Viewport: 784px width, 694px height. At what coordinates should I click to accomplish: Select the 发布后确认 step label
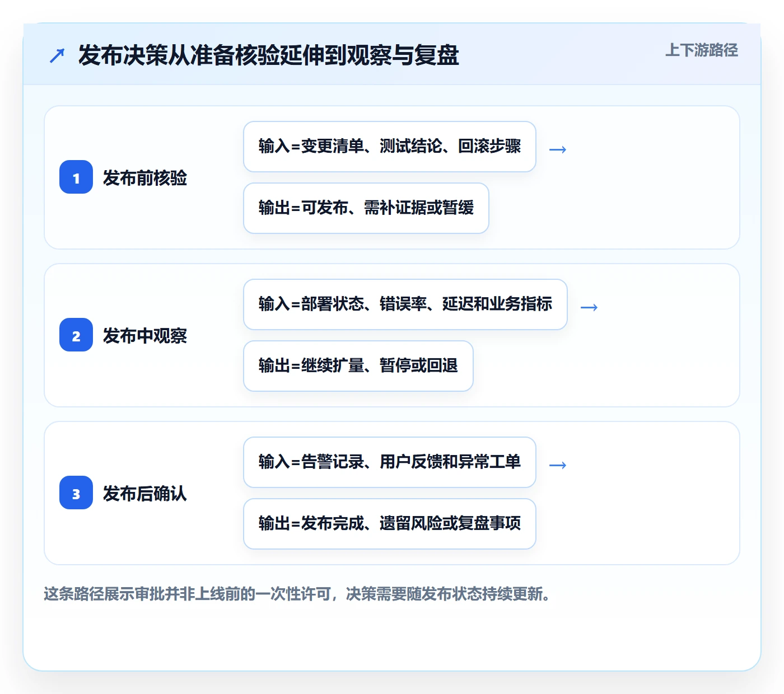tap(145, 494)
